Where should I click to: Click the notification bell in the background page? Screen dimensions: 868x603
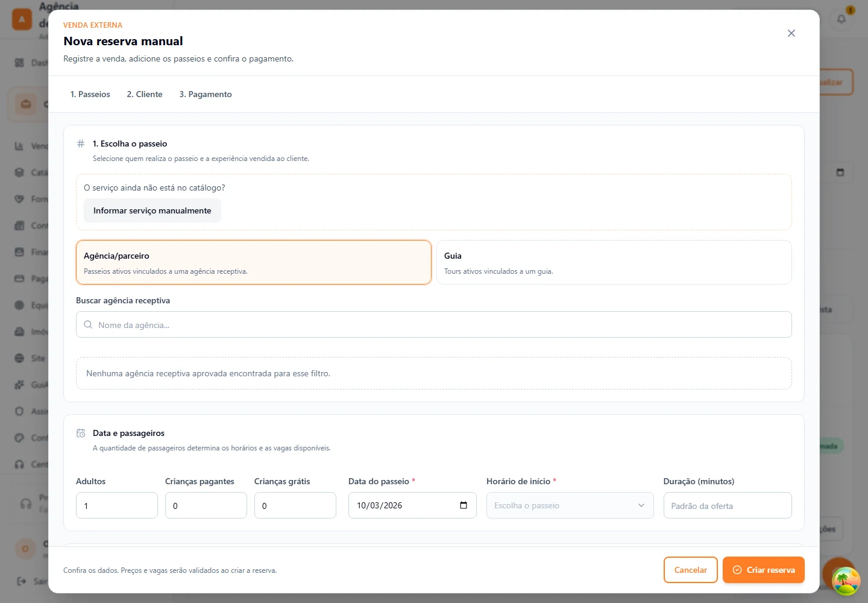click(x=841, y=19)
